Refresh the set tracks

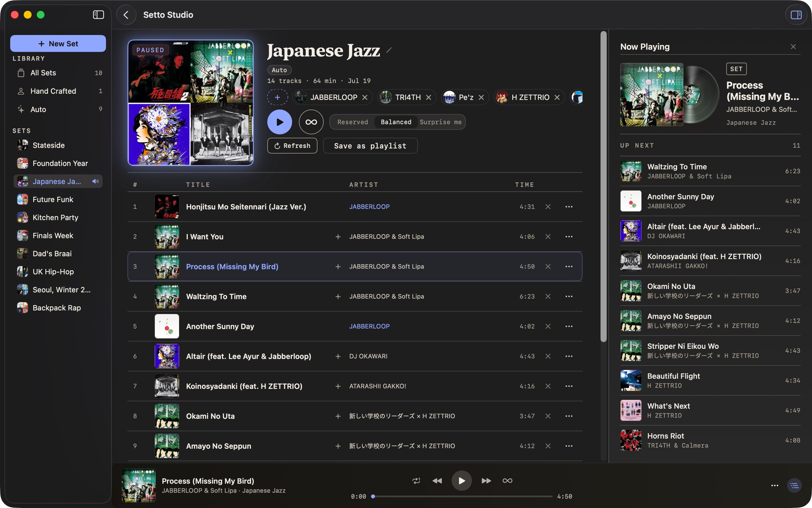(x=292, y=146)
